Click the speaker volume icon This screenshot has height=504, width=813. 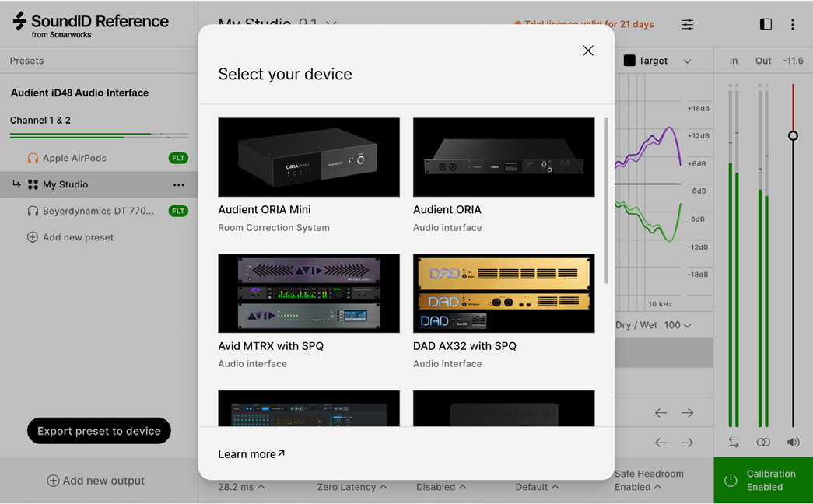(x=793, y=443)
